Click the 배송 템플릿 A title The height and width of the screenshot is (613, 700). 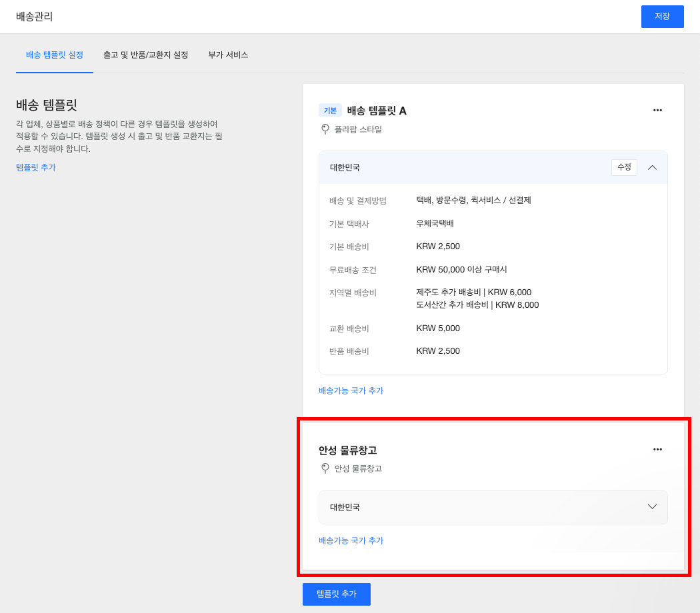coord(377,111)
